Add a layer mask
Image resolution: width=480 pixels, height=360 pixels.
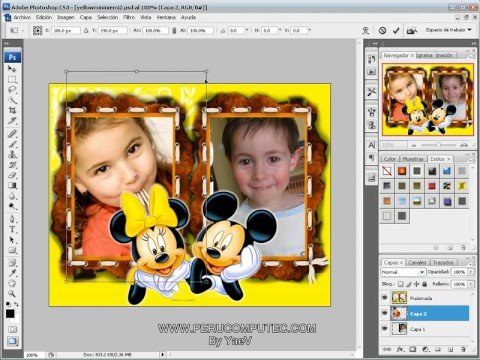412,349
